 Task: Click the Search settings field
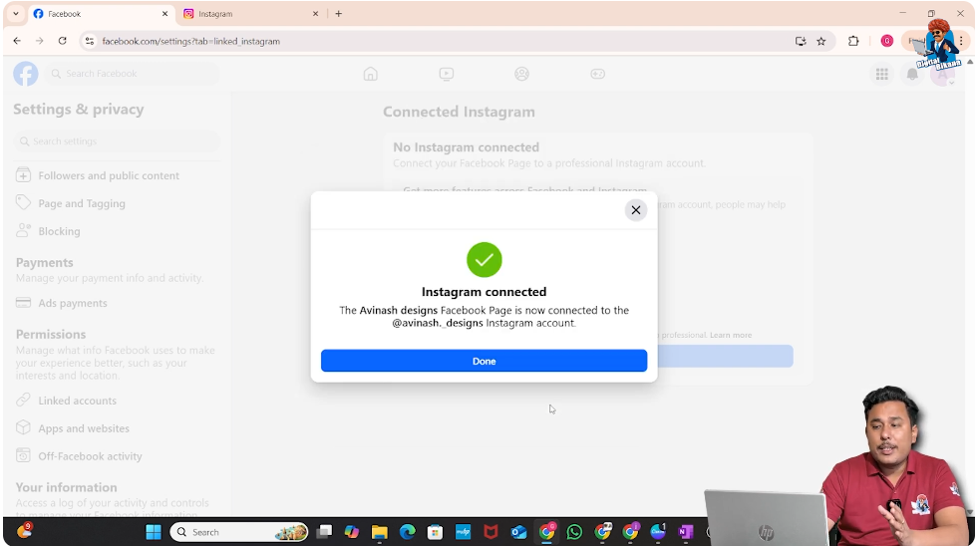[117, 141]
